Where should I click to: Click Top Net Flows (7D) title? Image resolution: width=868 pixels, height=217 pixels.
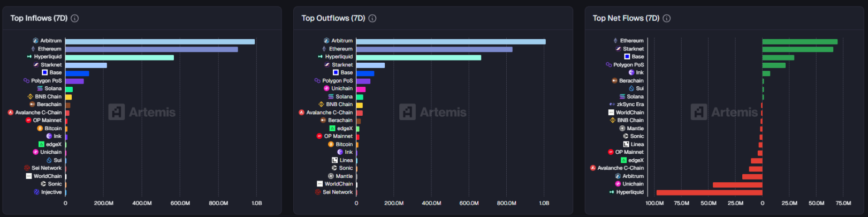626,18
